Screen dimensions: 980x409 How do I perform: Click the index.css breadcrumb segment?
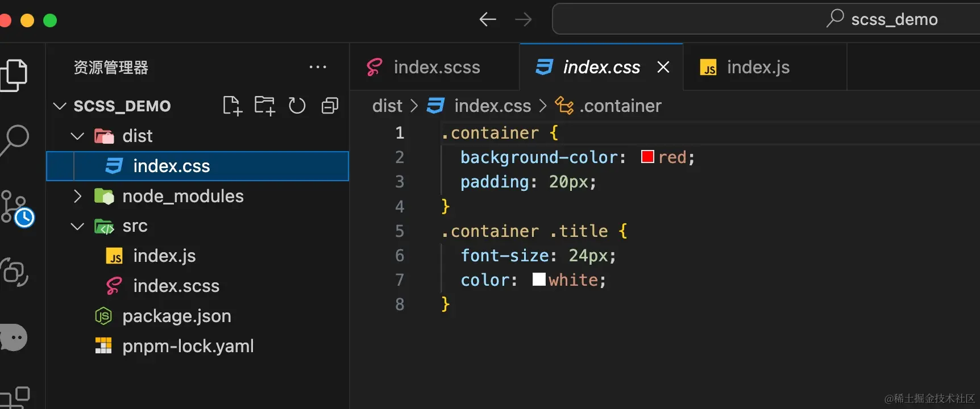[492, 106]
